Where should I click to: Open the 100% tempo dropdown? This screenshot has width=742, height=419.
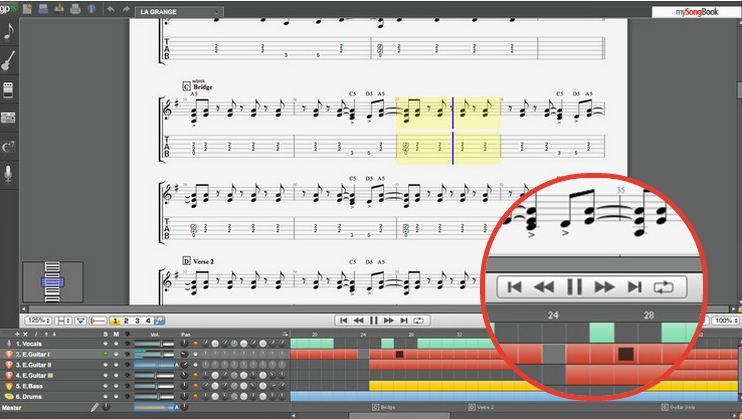click(726, 321)
